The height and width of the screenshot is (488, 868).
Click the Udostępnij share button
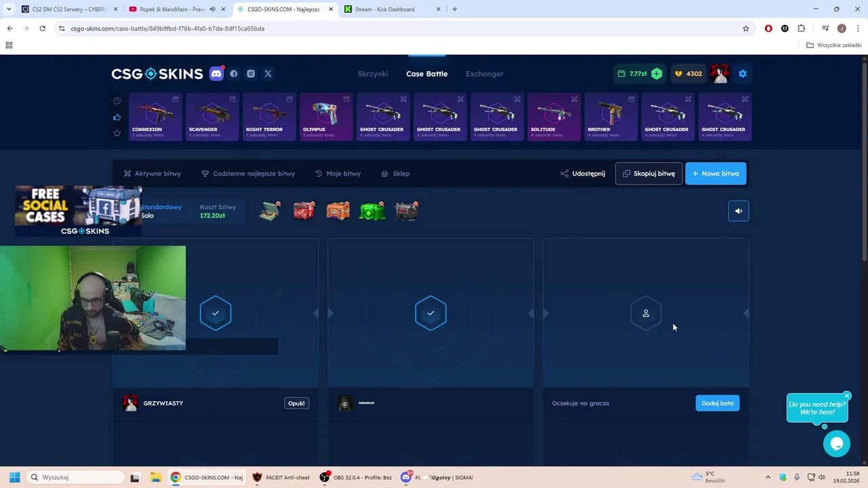click(583, 174)
